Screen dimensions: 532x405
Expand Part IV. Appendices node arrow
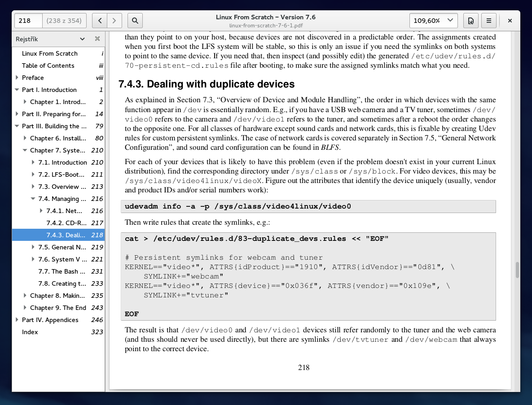(17, 320)
